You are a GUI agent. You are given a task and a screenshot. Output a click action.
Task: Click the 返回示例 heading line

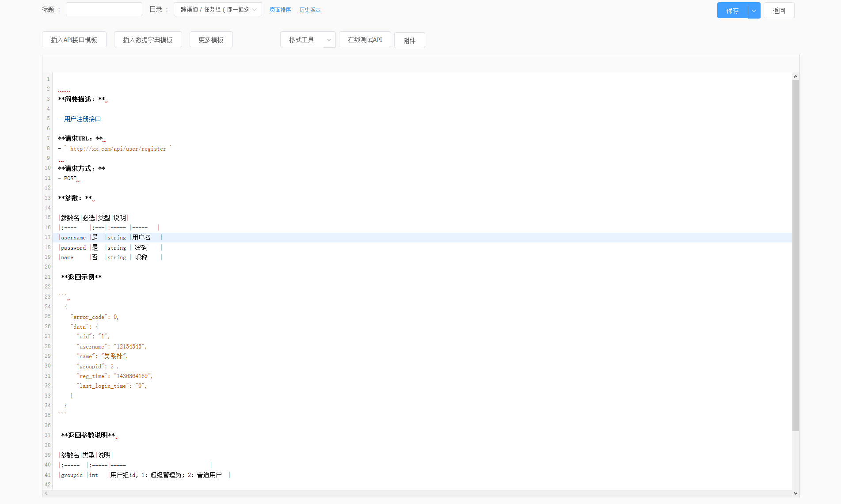pos(81,277)
